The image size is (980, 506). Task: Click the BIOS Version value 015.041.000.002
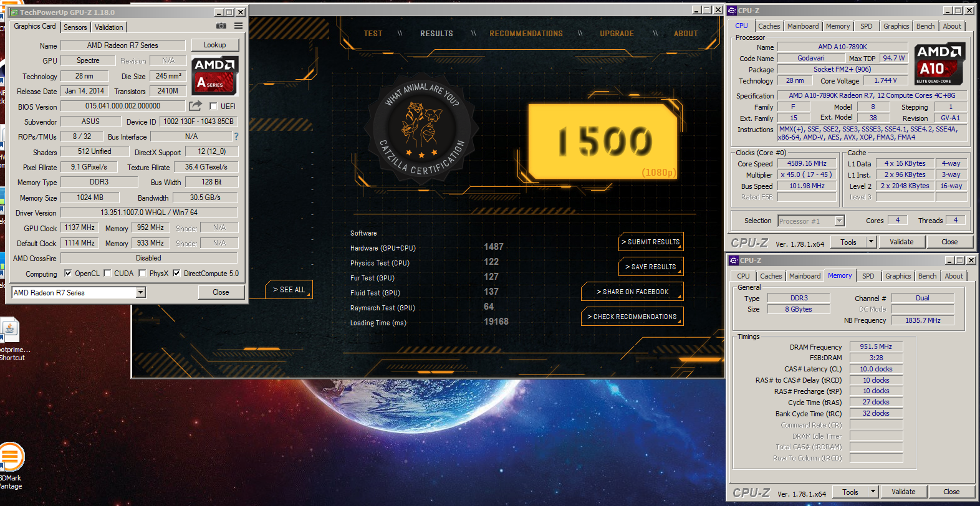click(123, 106)
